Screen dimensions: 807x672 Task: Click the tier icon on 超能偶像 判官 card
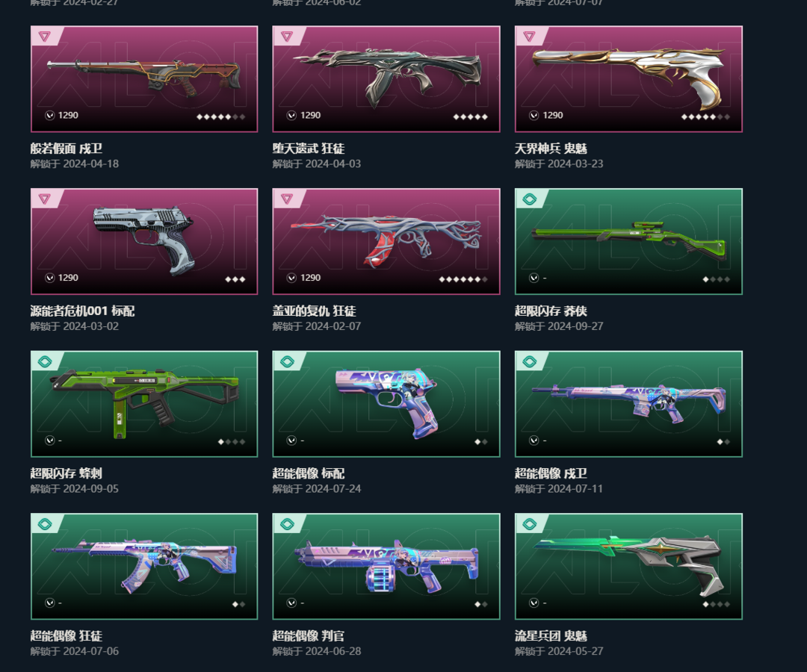pyautogui.click(x=287, y=524)
